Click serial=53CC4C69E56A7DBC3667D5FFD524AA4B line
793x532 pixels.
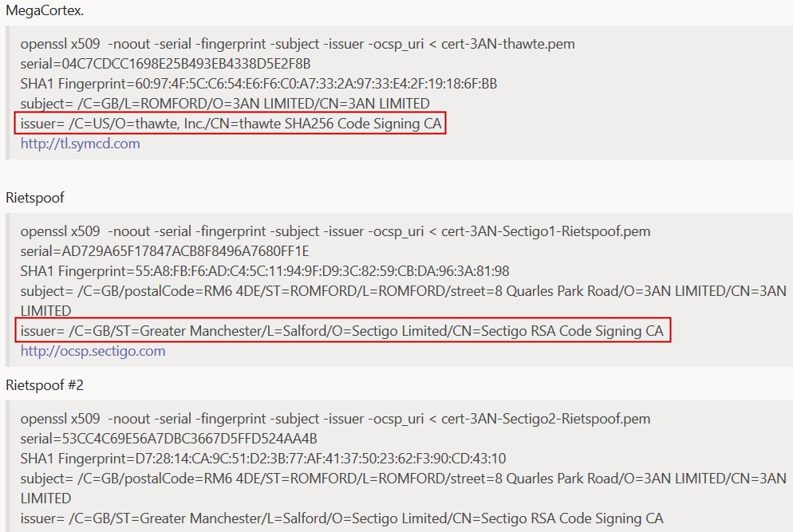pyautogui.click(x=168, y=439)
